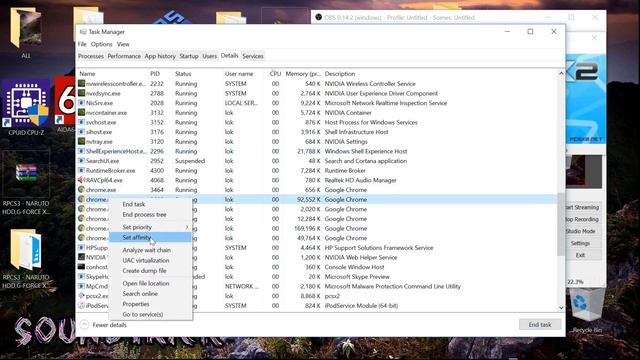This screenshot has height=360, width=640.
Task: Choose End process tree
Action: tap(151, 214)
